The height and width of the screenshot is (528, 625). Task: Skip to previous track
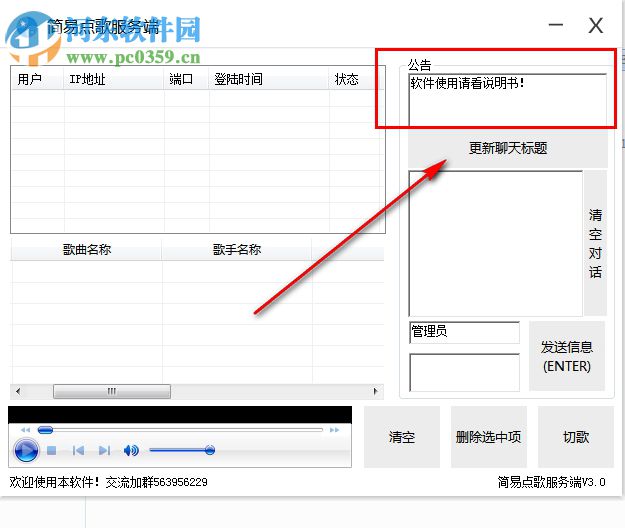point(79,451)
